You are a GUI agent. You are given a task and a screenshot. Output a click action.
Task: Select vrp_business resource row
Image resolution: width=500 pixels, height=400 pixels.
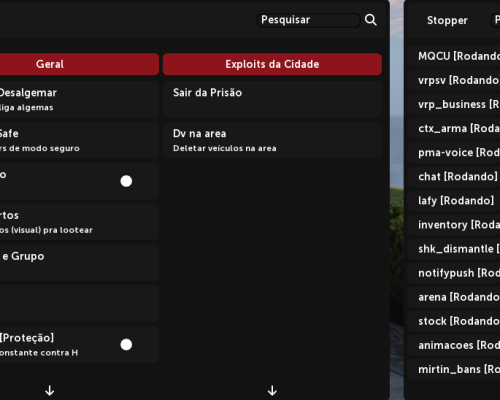454,104
